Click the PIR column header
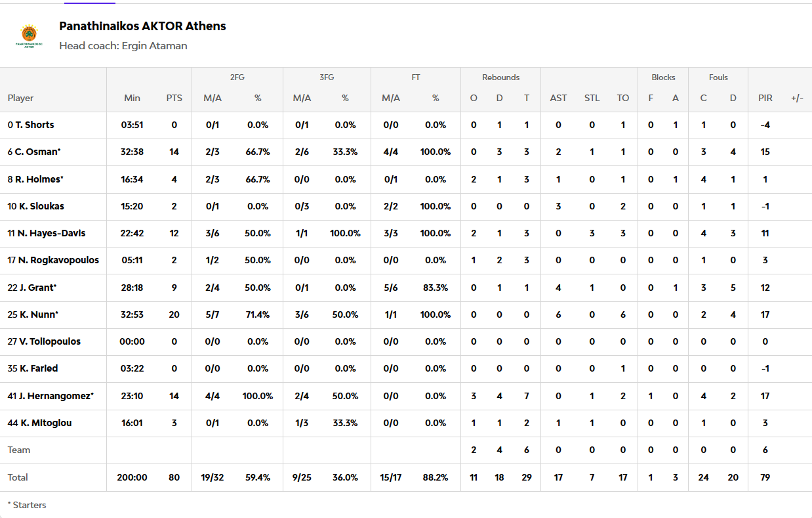This screenshot has width=812, height=518. (x=765, y=98)
